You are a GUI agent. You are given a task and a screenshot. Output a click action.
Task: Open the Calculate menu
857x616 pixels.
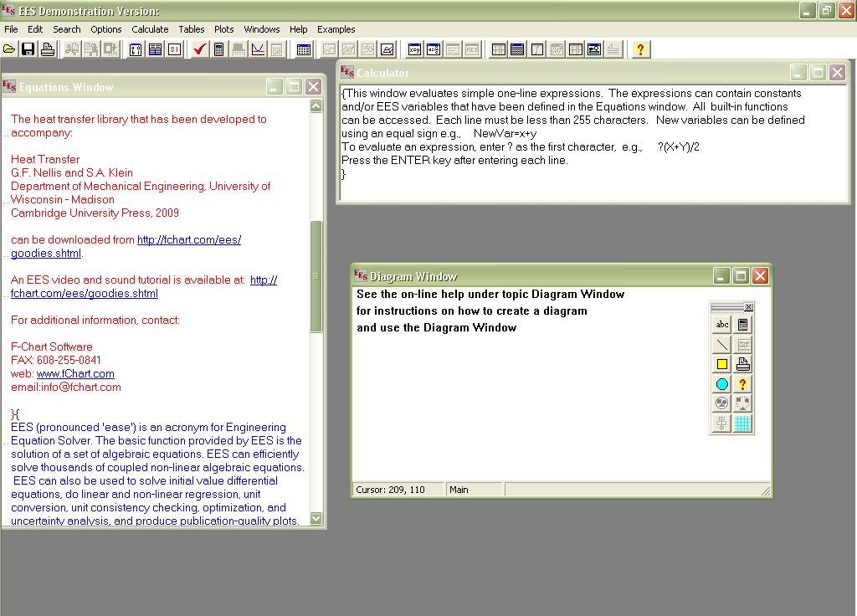[x=150, y=29]
